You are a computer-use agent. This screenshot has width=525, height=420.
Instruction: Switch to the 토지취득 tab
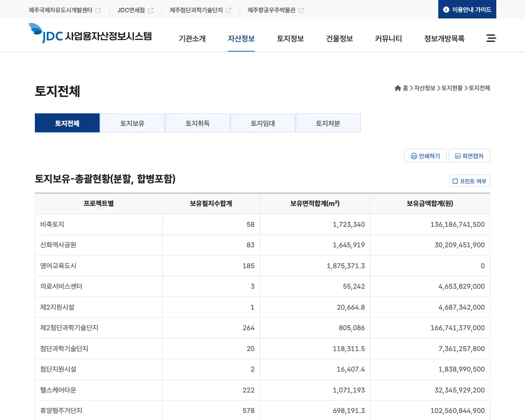(x=198, y=123)
